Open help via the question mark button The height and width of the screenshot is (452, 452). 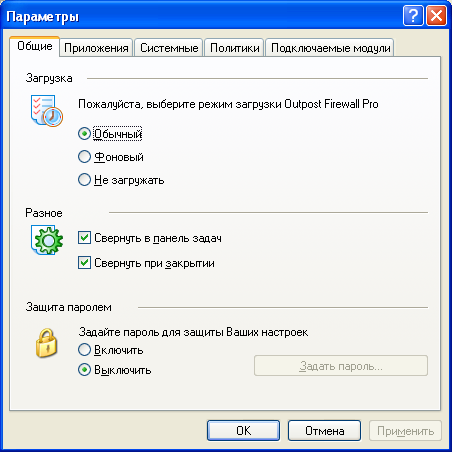point(413,16)
